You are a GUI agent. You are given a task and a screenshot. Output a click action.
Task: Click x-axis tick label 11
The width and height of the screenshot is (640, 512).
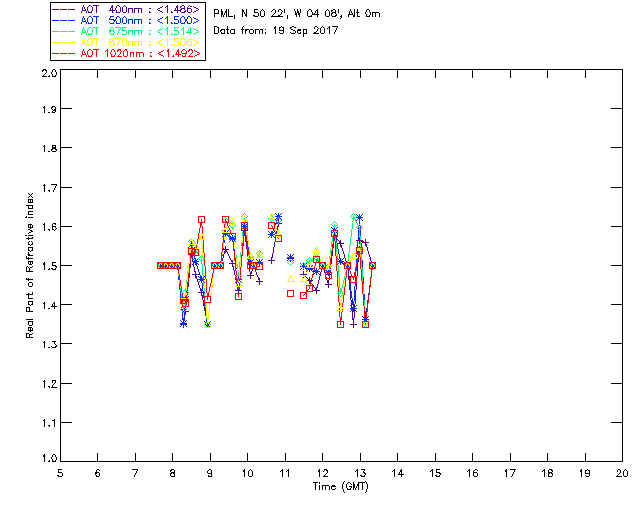[285, 473]
